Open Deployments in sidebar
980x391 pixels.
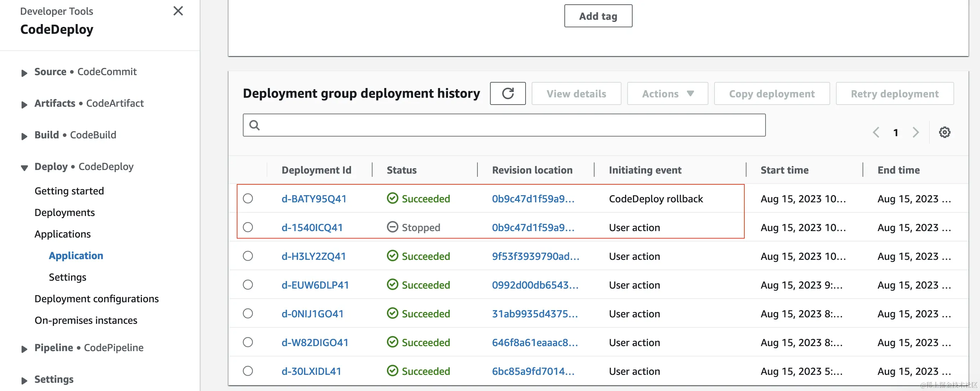coord(65,212)
